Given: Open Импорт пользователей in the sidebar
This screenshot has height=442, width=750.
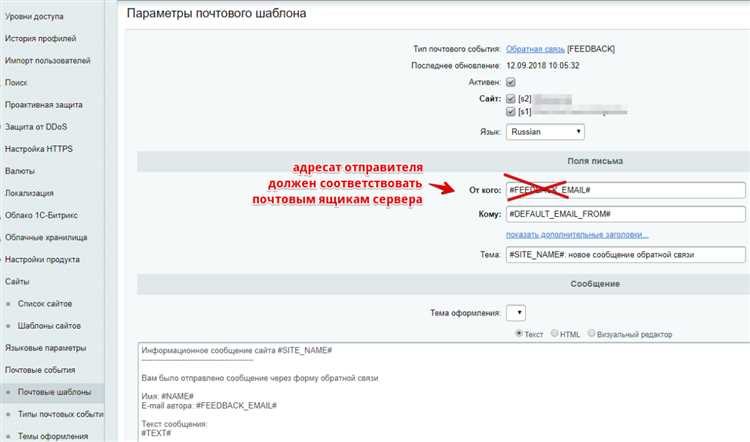Looking at the screenshot, I should click(x=47, y=60).
